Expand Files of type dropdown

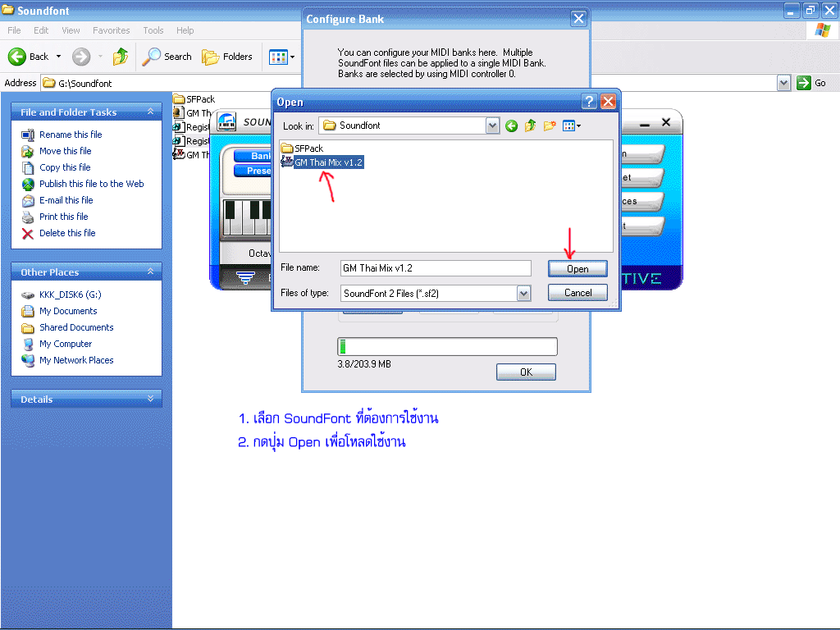click(523, 294)
